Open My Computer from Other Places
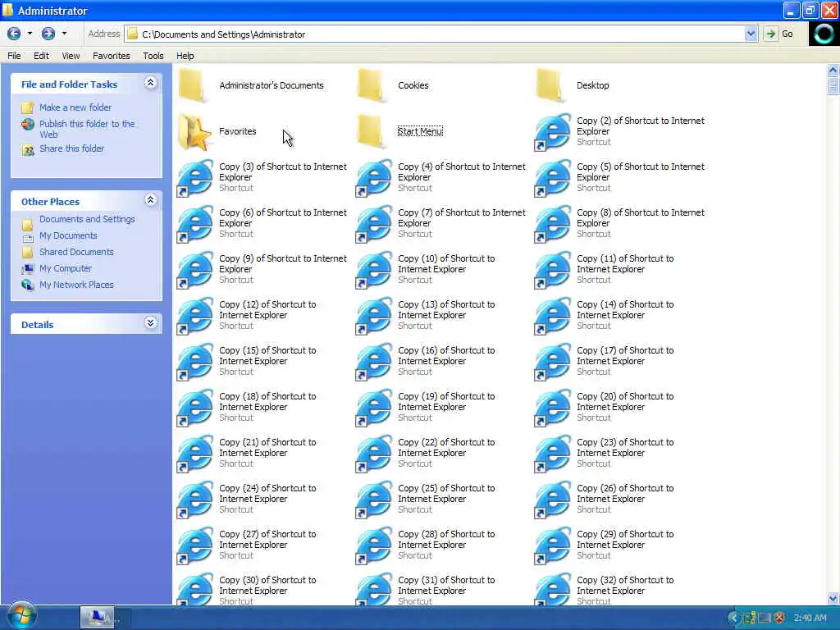This screenshot has height=630, width=840. (66, 268)
